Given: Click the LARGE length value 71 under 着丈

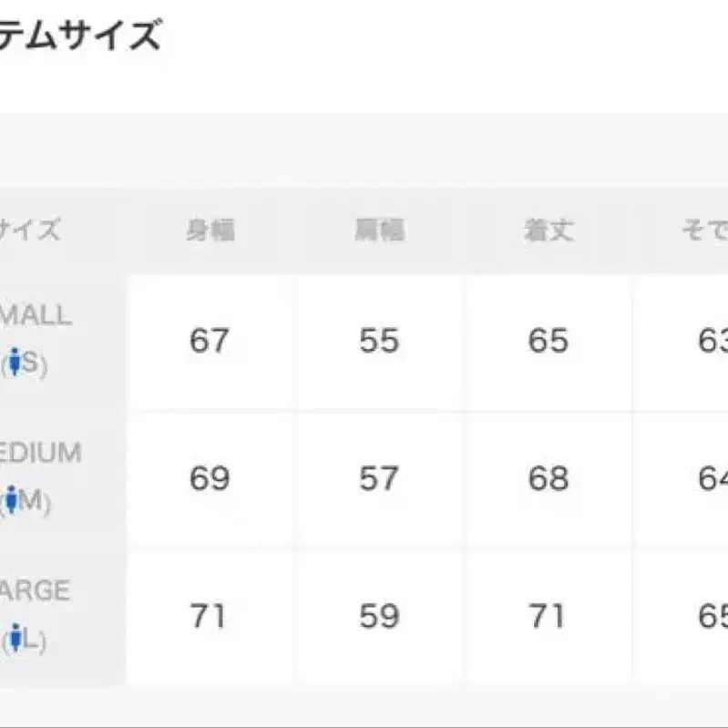Looking at the screenshot, I should (x=548, y=617).
